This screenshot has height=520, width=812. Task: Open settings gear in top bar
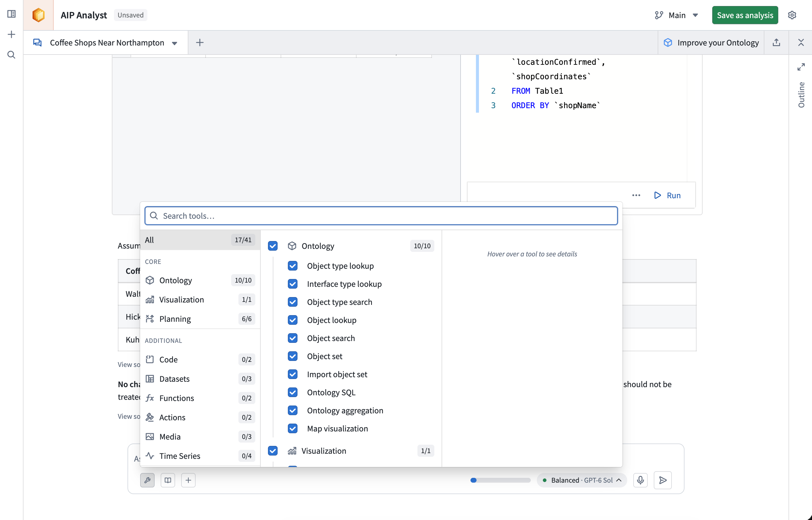pos(792,15)
